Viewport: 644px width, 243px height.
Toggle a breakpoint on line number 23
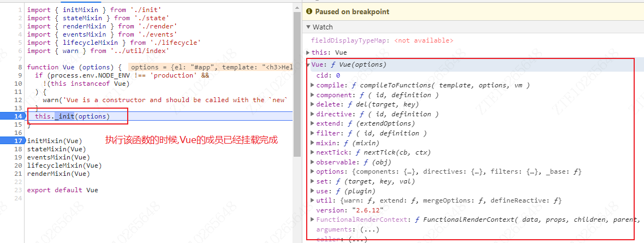click(x=18, y=190)
